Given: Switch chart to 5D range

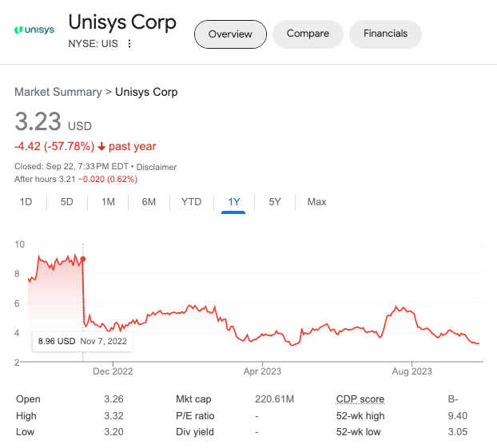Looking at the screenshot, I should click(67, 202).
